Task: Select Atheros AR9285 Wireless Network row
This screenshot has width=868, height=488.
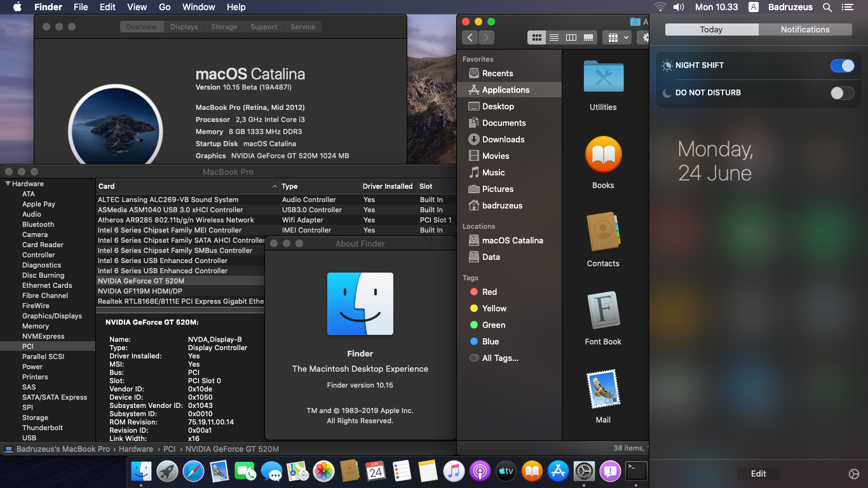Action: (x=276, y=220)
